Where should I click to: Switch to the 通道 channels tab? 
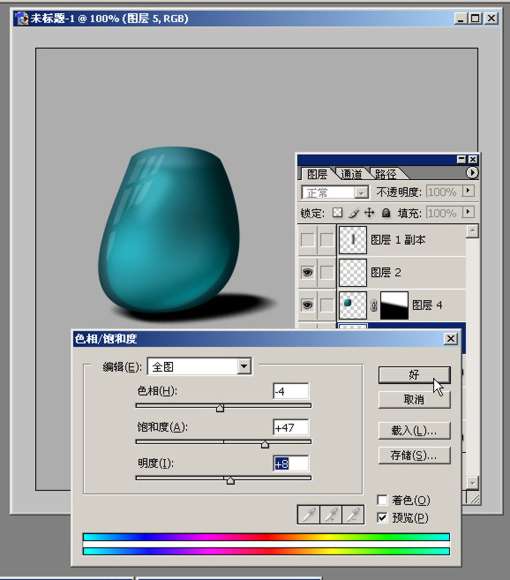351,174
